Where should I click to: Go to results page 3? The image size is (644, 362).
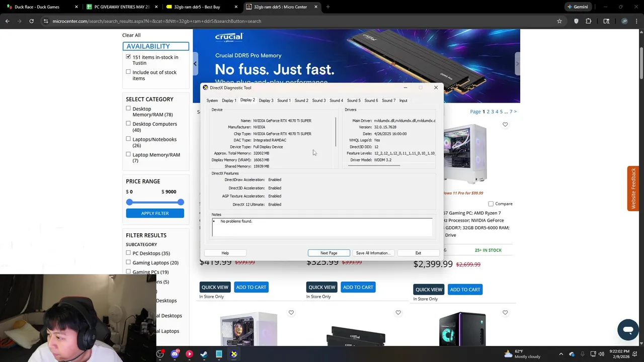493,112
